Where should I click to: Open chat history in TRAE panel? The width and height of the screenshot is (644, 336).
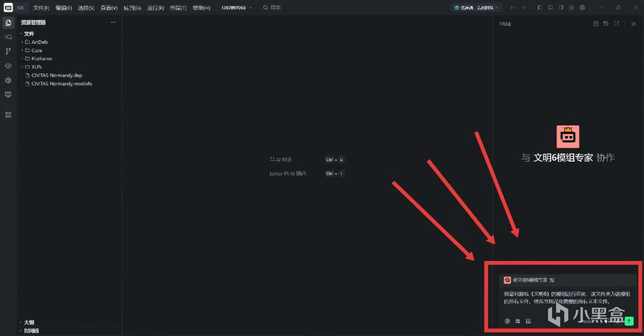pos(606,24)
